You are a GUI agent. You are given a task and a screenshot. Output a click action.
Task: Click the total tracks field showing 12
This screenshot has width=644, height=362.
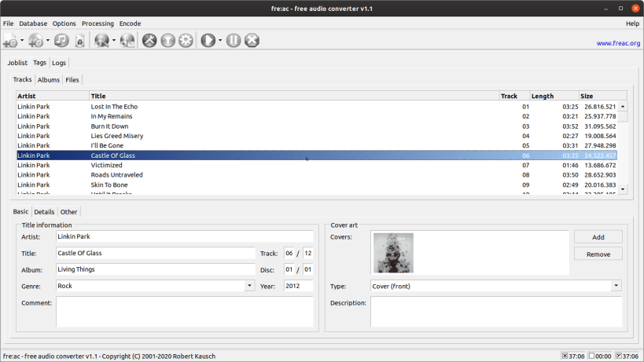pos(308,253)
